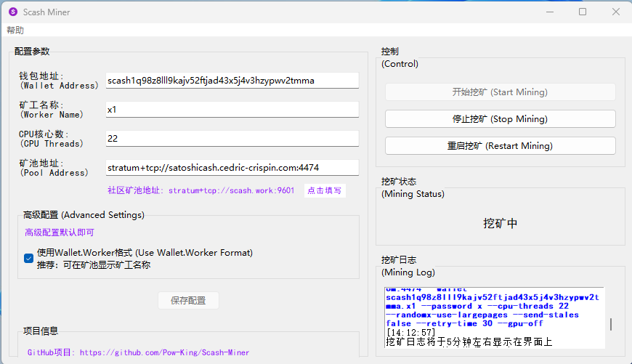The width and height of the screenshot is (632, 364).
Task: Click the Wallet Address input field
Action: coord(232,81)
